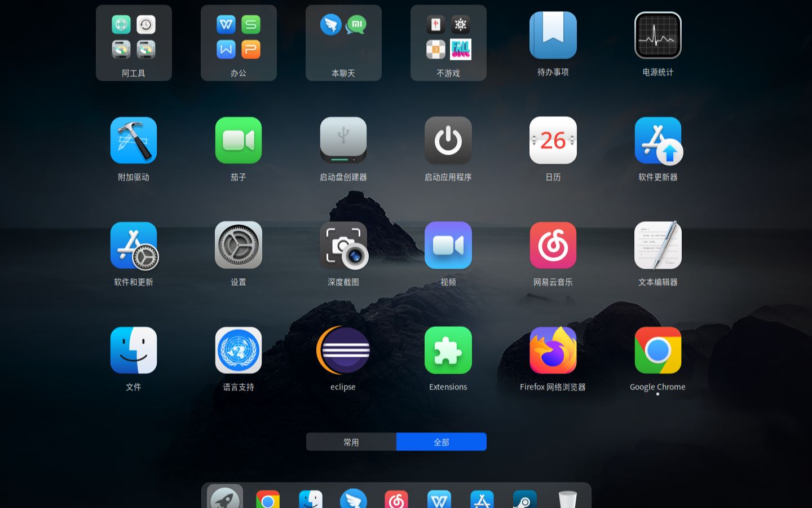Viewport: 812px width, 508px height.
Task: Open the 视频 video app
Action: click(448, 246)
